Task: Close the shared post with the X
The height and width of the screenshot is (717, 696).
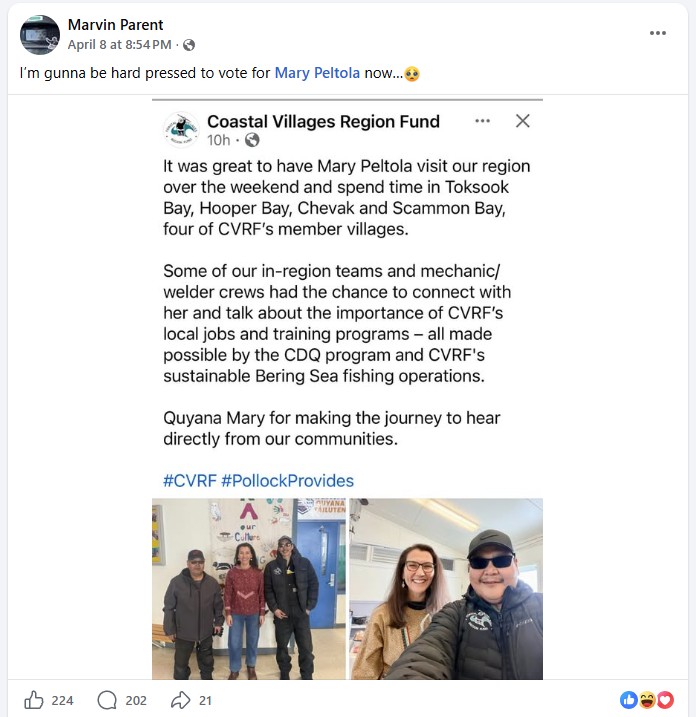Action: coord(522,121)
